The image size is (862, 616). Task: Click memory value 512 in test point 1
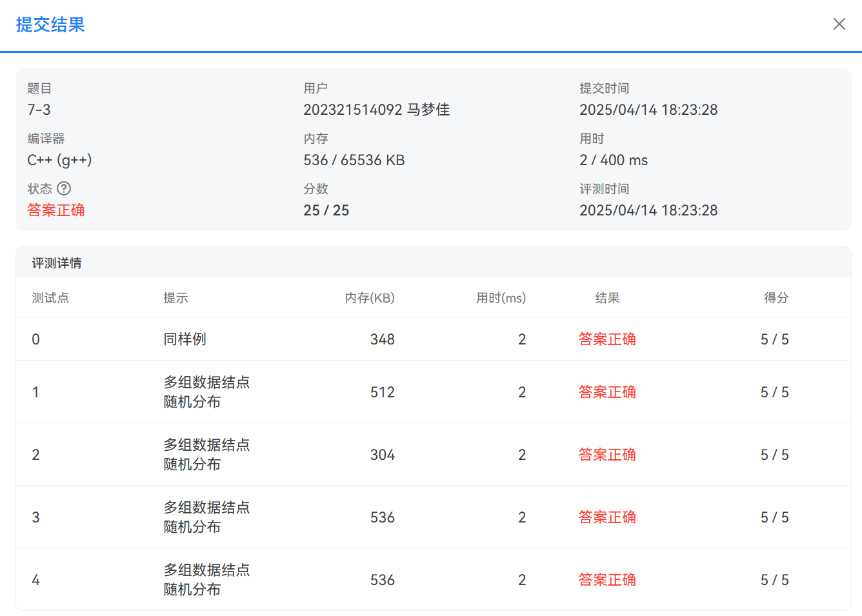[x=383, y=392]
